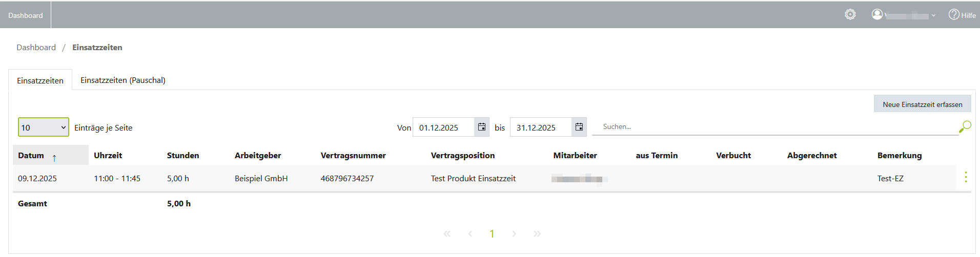The width and height of the screenshot is (980, 257).
Task: Sort by aus Termin column header
Action: click(657, 155)
